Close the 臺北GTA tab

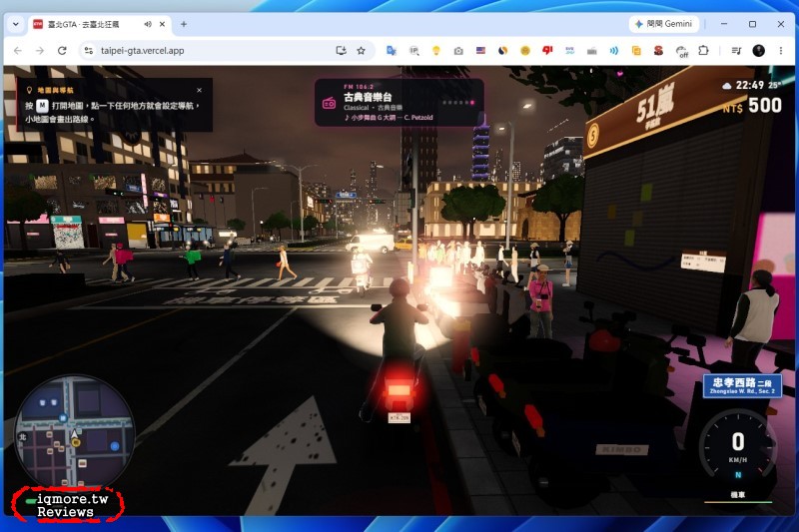pyautogui.click(x=162, y=24)
